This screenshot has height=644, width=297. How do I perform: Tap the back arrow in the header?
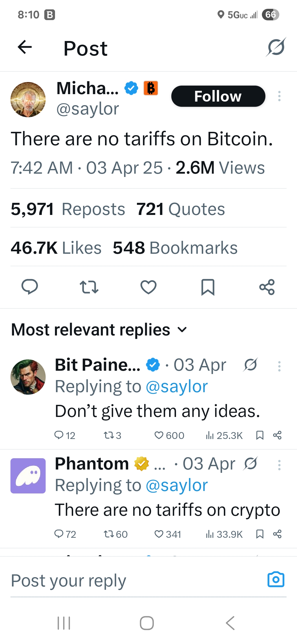click(25, 47)
